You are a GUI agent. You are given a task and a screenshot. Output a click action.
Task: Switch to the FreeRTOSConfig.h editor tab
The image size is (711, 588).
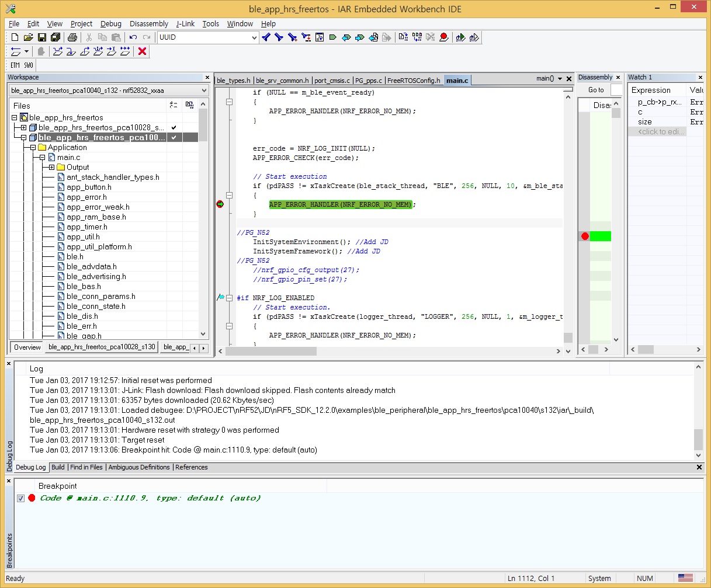(414, 81)
